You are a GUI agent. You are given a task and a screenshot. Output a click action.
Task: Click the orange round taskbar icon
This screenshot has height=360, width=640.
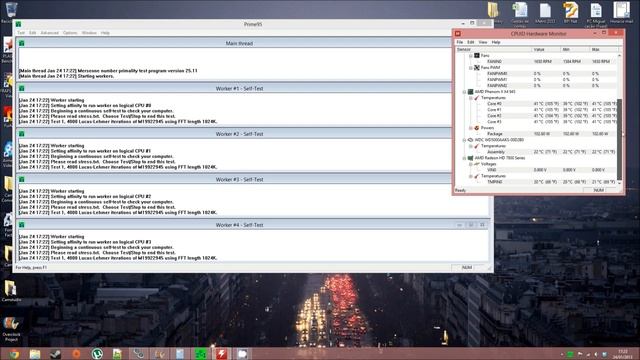pos(76,354)
